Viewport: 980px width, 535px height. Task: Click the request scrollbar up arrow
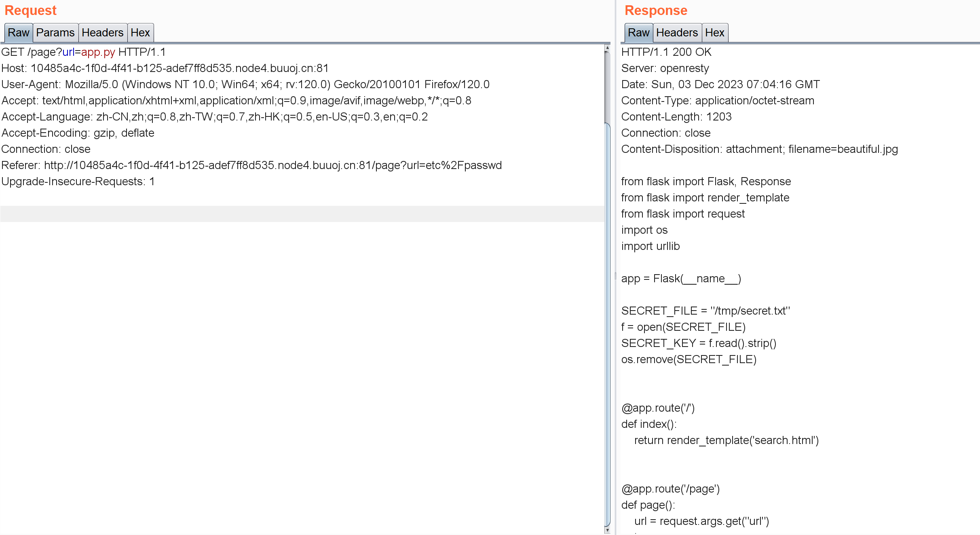(607, 48)
